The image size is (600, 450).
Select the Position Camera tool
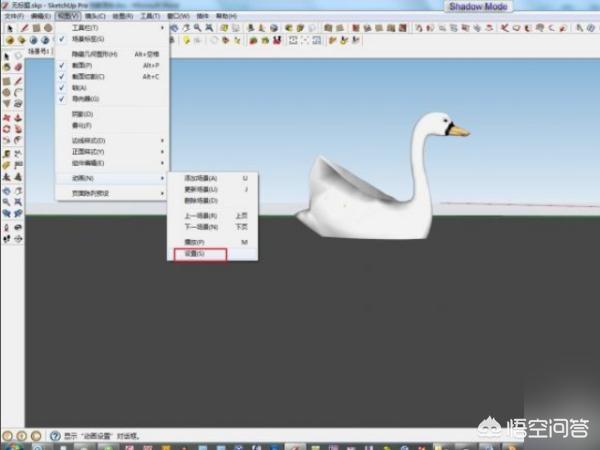(7, 227)
